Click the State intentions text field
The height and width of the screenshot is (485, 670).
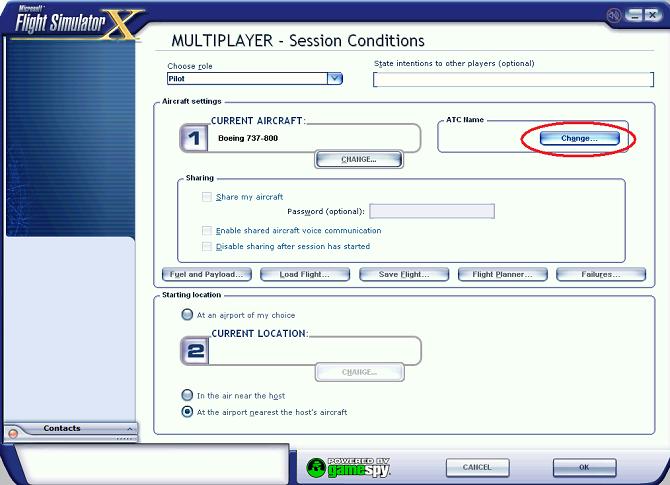(513, 79)
